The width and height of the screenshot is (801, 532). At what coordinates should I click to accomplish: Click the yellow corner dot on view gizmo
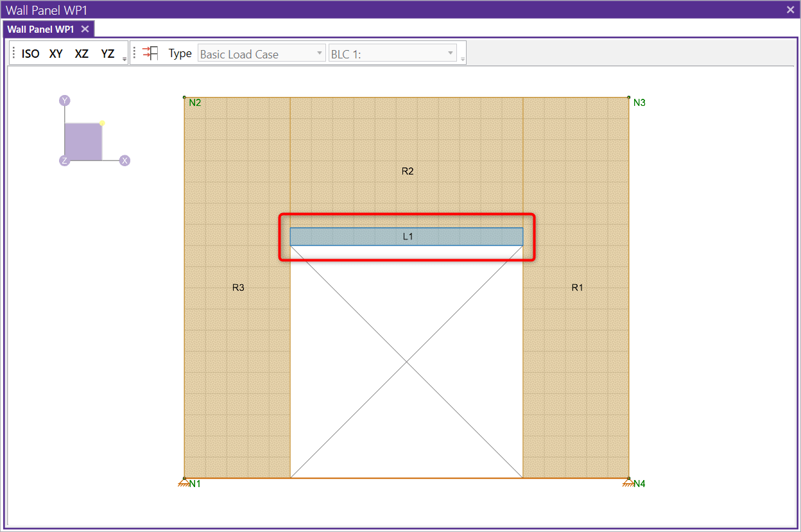[x=102, y=123]
